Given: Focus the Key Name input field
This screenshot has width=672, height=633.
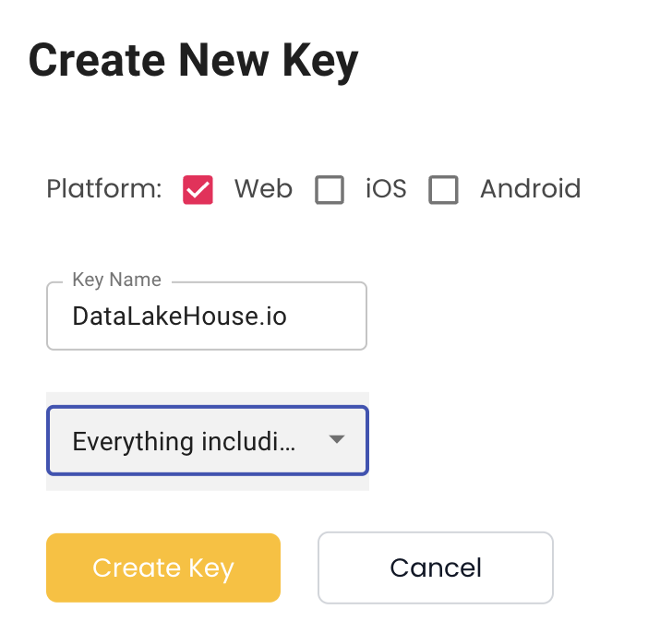Looking at the screenshot, I should (x=207, y=316).
